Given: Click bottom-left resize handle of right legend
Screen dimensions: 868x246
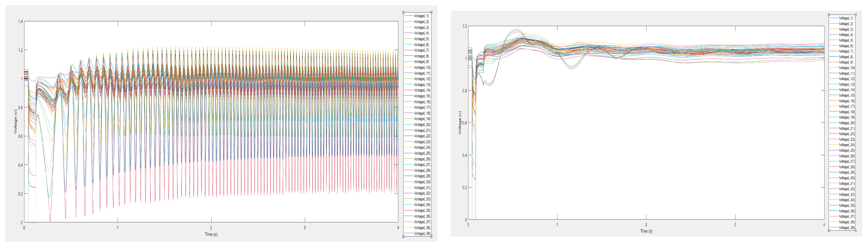Looking at the screenshot, I should [829, 231].
